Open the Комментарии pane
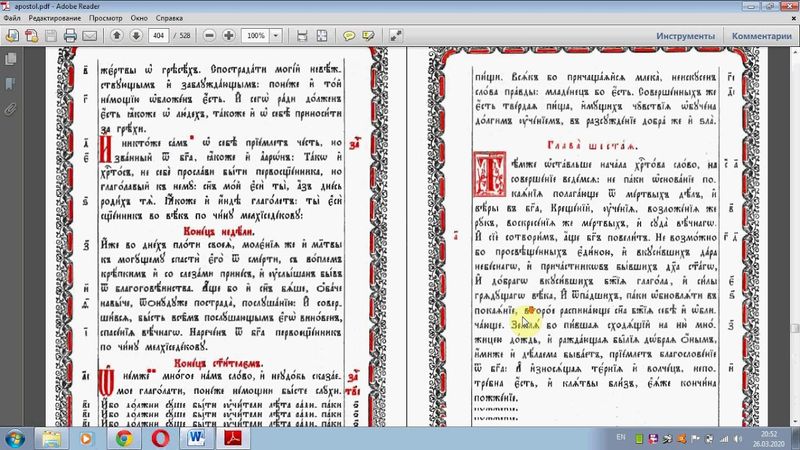Screen dimensions: 800x450 762,36
